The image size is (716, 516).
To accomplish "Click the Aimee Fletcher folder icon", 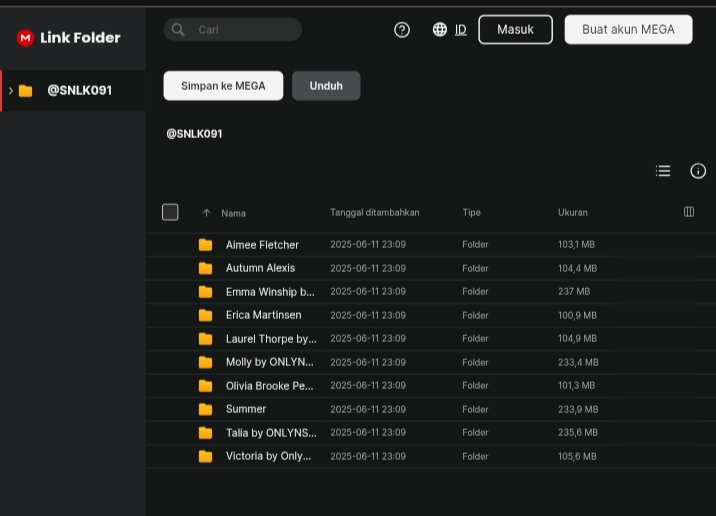I will pos(205,245).
